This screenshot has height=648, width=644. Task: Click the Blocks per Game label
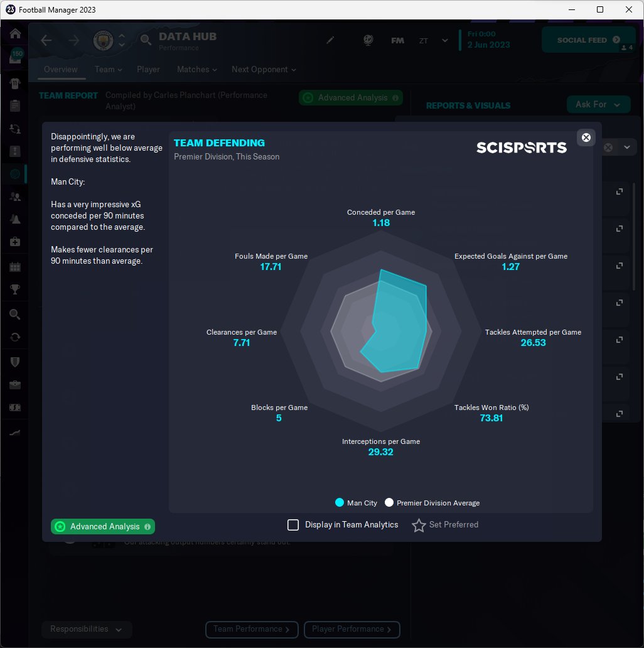(279, 408)
